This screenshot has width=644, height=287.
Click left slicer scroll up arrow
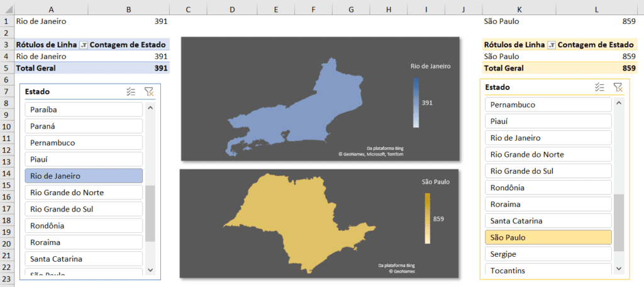(x=150, y=108)
